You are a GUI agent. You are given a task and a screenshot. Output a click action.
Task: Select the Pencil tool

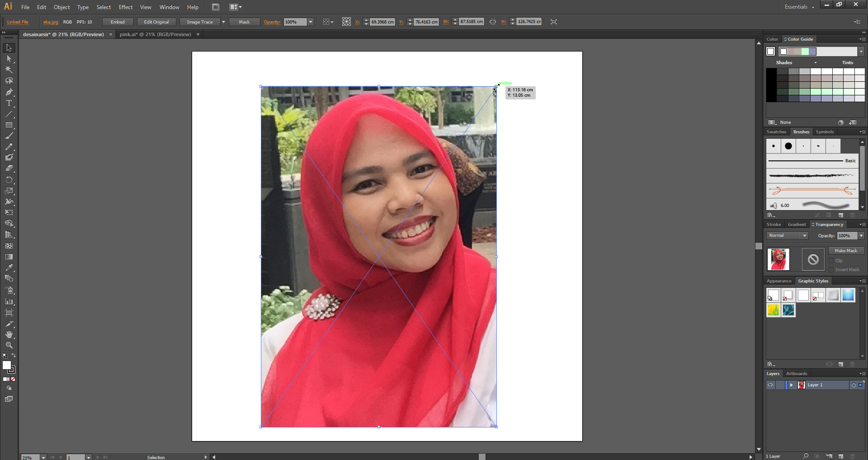[9, 147]
